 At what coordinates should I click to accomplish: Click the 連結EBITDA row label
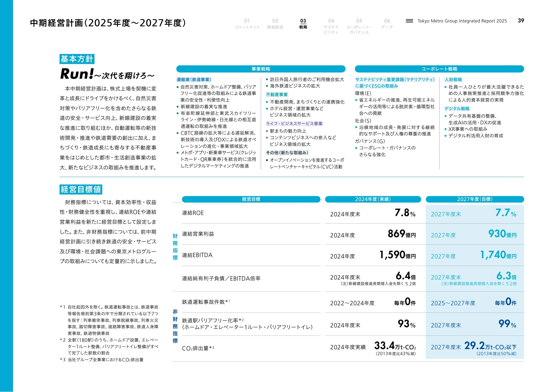[197, 255]
